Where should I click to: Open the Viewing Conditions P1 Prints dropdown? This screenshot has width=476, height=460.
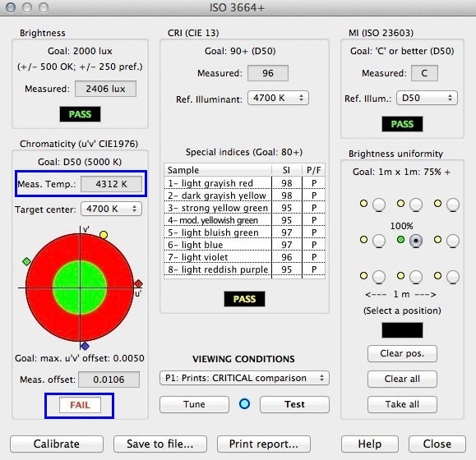(244, 378)
